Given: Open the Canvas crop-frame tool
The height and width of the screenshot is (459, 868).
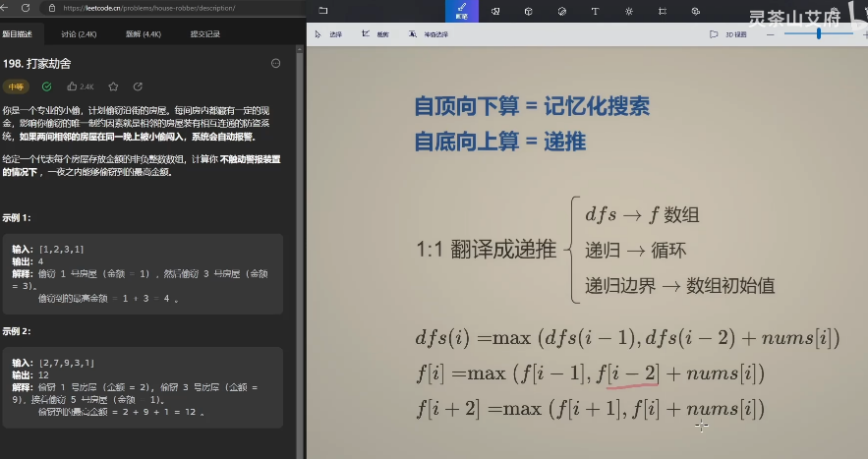Looking at the screenshot, I should (663, 11).
